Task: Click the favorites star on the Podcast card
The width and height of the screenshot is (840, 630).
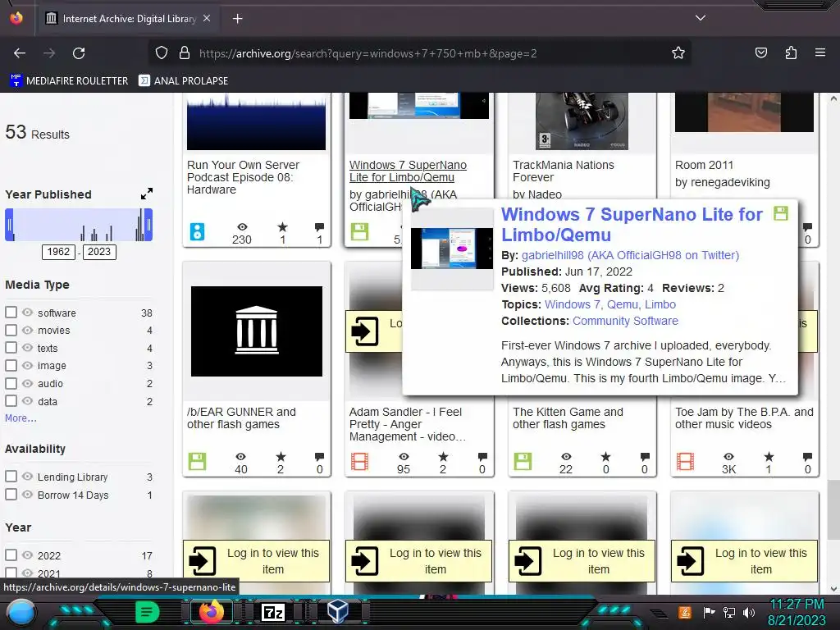Action: [x=283, y=227]
